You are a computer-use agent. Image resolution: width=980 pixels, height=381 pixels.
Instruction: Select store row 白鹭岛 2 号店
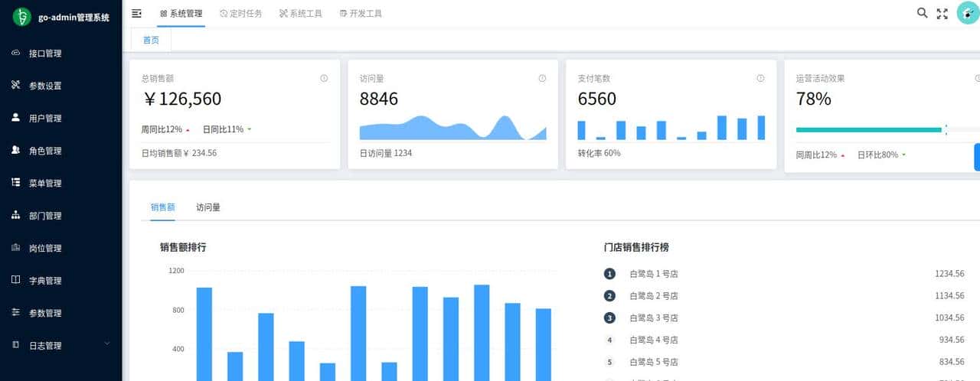784,296
